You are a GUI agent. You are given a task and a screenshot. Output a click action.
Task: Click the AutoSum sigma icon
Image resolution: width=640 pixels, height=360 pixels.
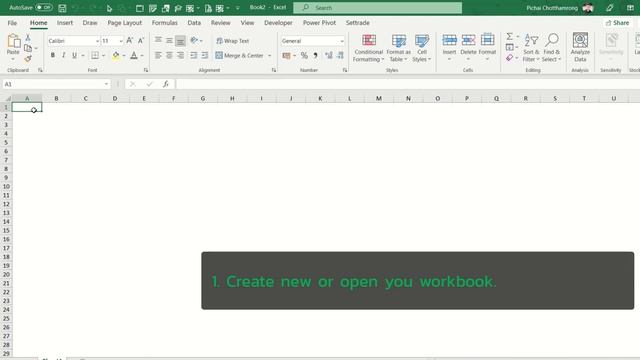pyautogui.click(x=509, y=37)
